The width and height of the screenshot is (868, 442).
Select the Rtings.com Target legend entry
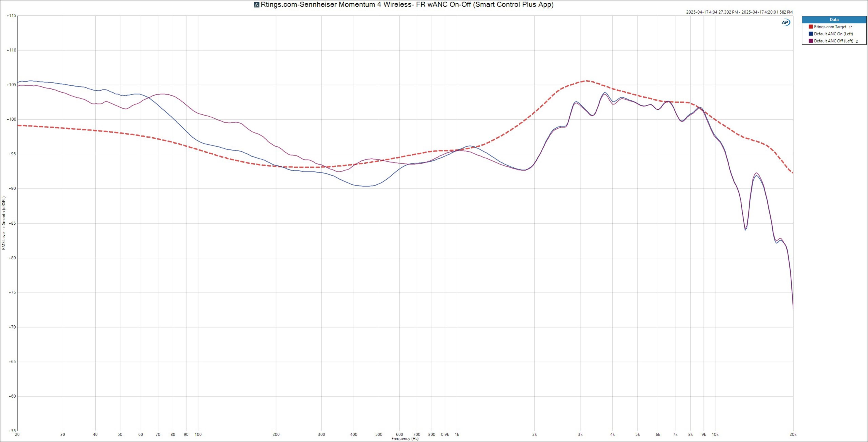click(830, 27)
